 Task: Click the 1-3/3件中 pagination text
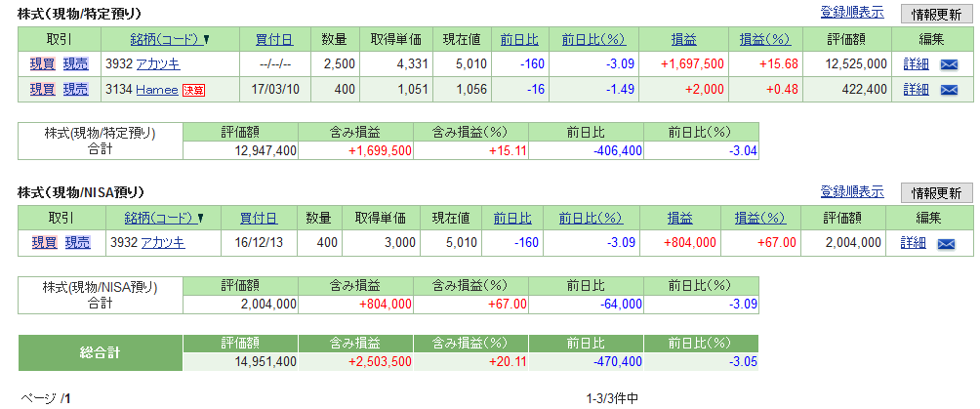click(x=613, y=398)
